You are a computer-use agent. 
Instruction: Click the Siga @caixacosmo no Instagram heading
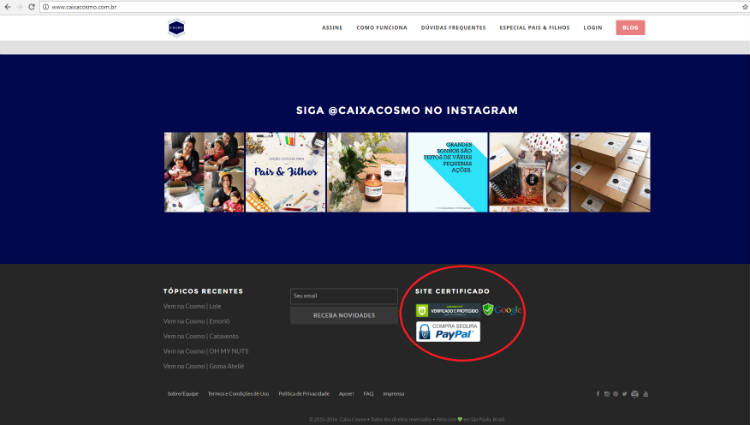[x=407, y=110]
